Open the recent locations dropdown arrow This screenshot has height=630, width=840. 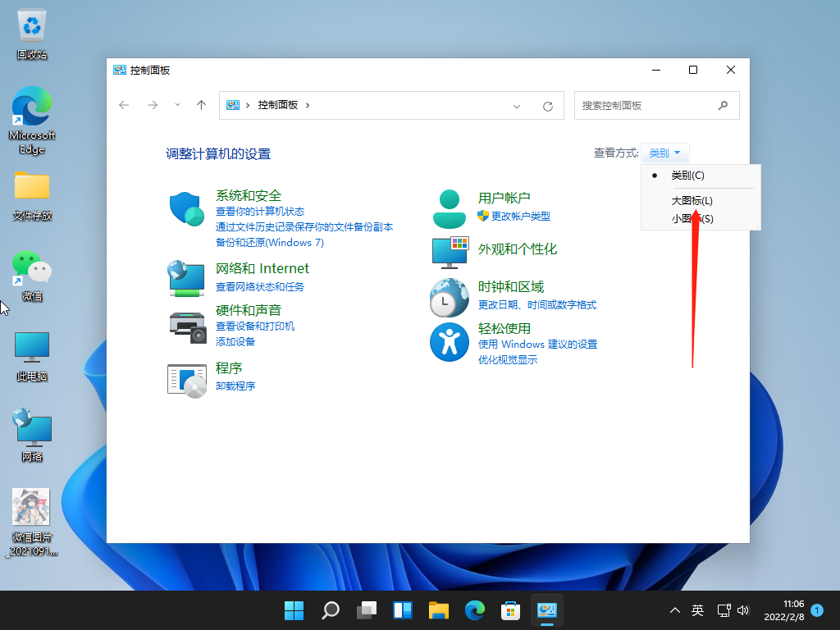point(177,106)
